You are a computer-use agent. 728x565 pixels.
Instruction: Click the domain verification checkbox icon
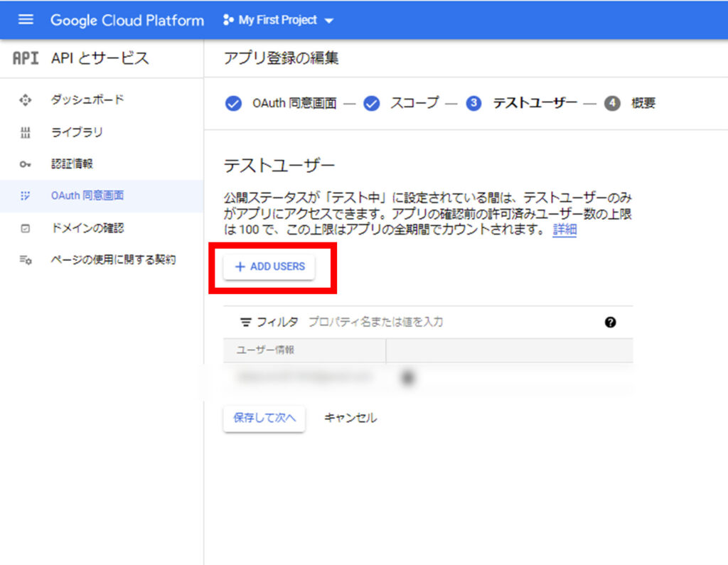(x=26, y=229)
